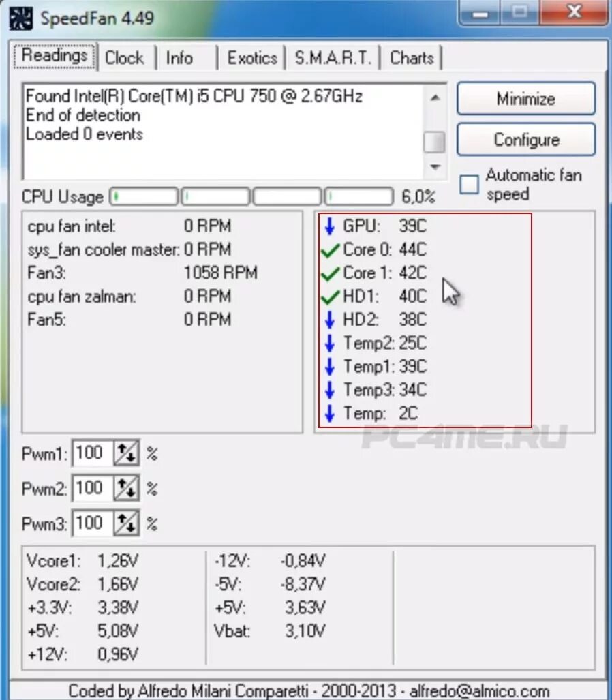
Task: Click the 'Vcore2:' 1,66V voltage
Action: (x=82, y=584)
